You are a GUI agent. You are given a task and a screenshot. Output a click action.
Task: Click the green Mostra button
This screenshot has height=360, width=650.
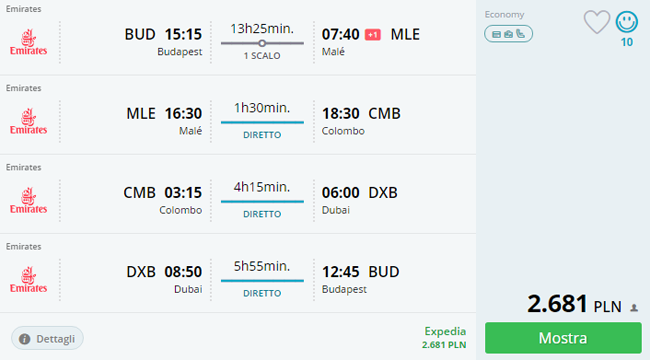[x=563, y=338]
